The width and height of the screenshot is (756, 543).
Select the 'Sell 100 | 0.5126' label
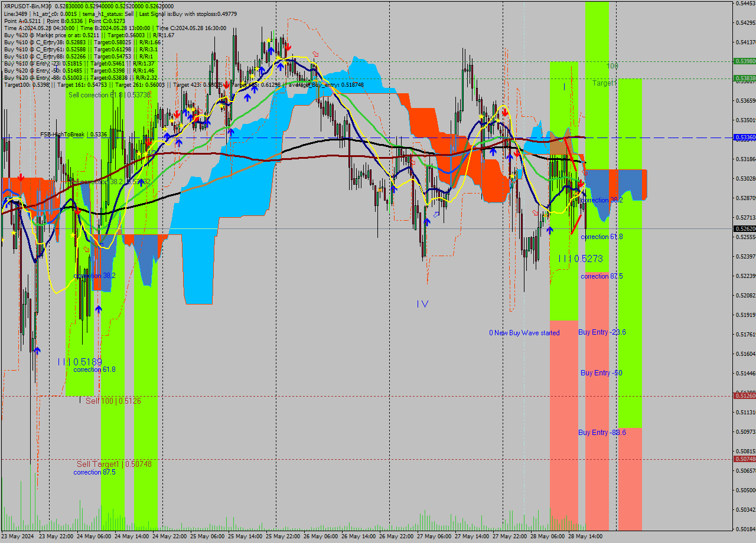(x=113, y=401)
